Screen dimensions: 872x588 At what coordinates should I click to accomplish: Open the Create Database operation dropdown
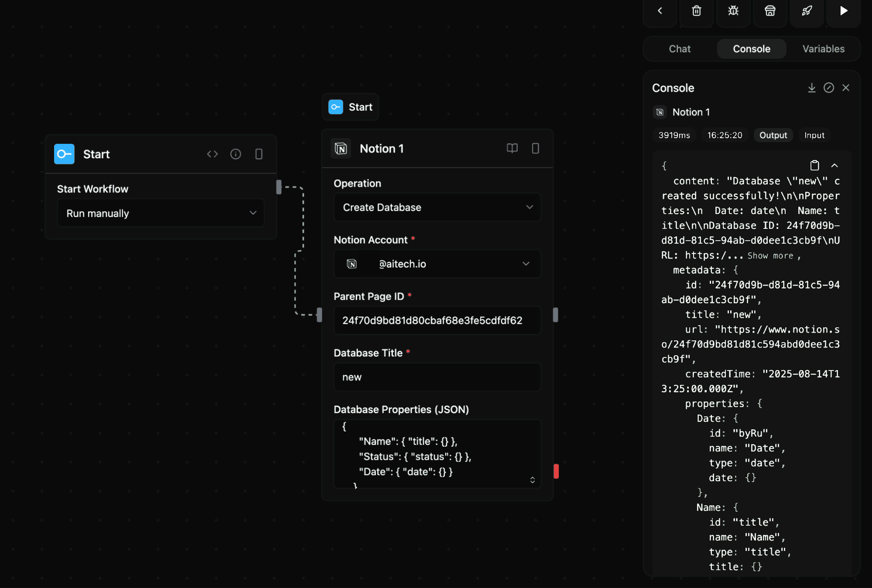(x=437, y=207)
